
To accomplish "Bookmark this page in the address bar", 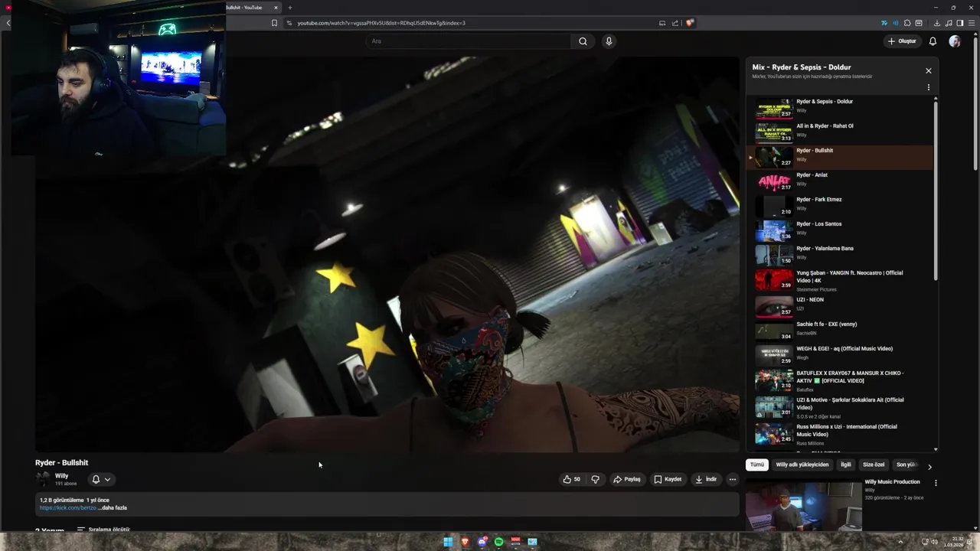I will point(274,23).
